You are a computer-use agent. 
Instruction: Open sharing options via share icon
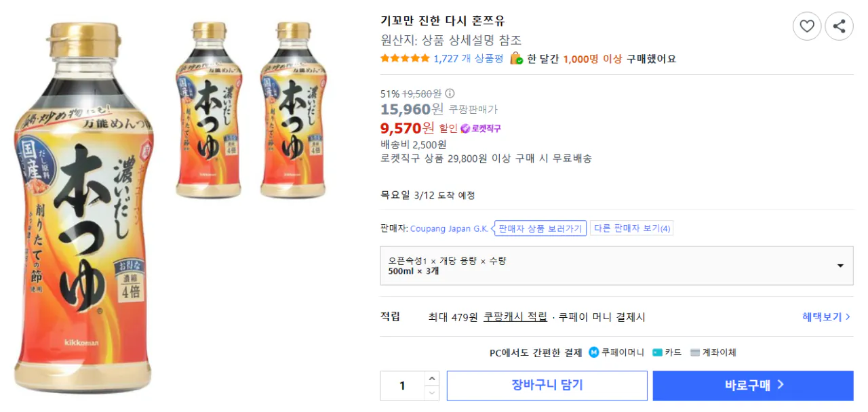point(840,26)
